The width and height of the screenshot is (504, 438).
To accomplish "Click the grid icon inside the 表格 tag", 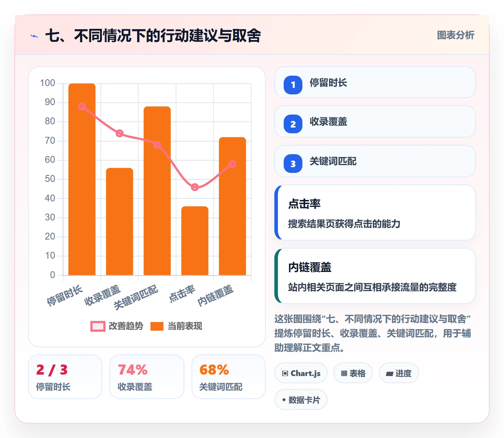I will tap(344, 374).
